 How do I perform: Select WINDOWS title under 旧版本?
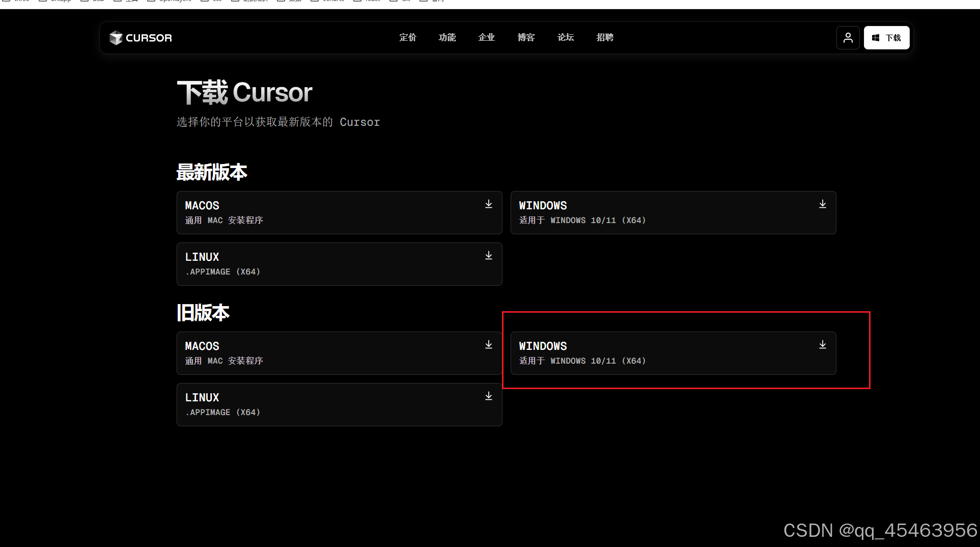(x=543, y=346)
